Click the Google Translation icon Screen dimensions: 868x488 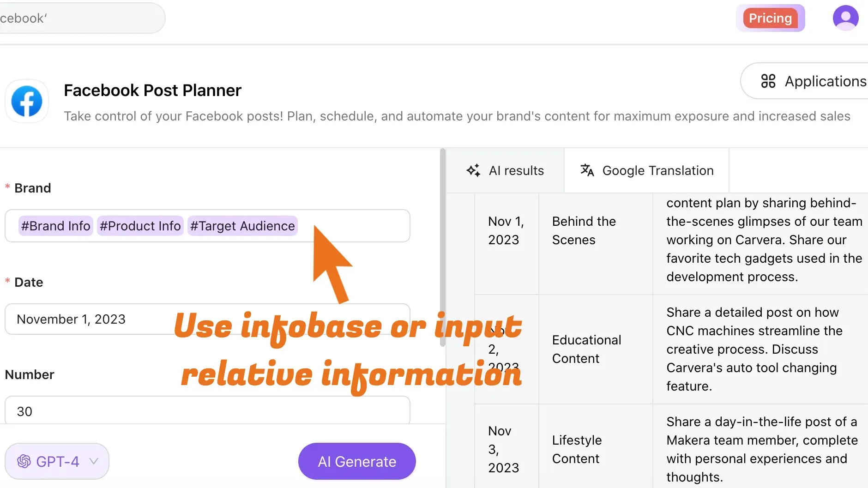click(587, 170)
